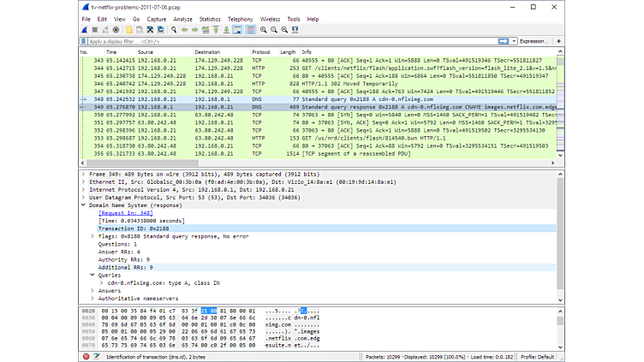Viewport: 644px width, 362px height.
Task: Toggle packet colorization in toolbar
Action: [250, 30]
